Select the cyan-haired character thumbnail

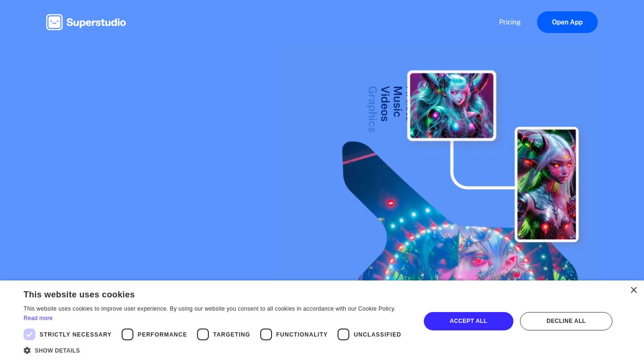point(452,106)
